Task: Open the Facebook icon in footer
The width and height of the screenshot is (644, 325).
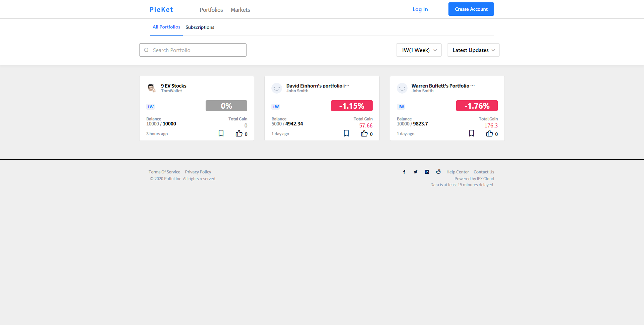Action: coord(404,172)
